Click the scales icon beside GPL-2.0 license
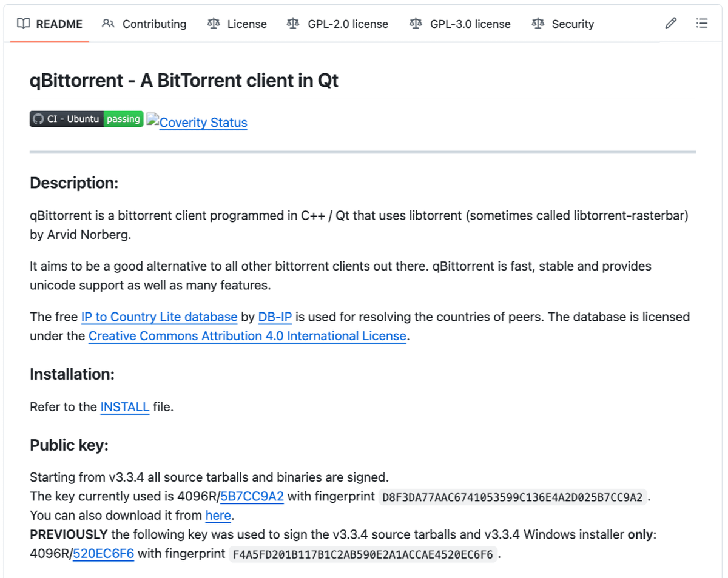The height and width of the screenshot is (578, 728). [293, 24]
